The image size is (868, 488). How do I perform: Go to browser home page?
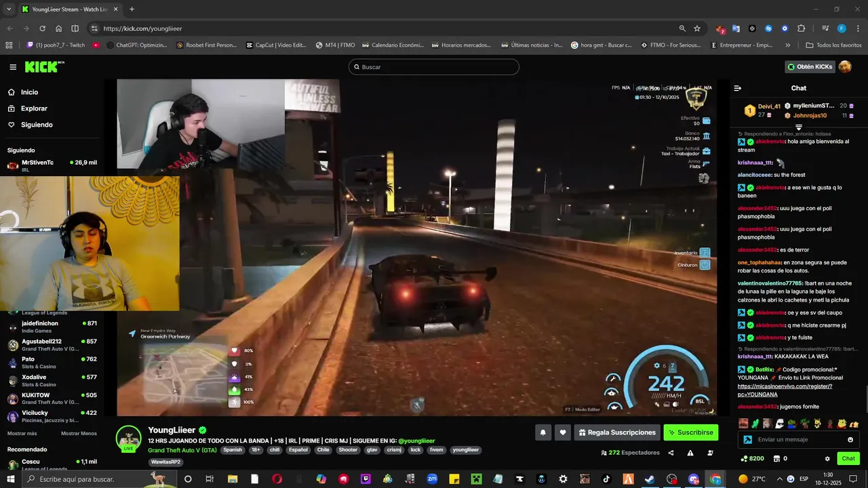point(58,28)
